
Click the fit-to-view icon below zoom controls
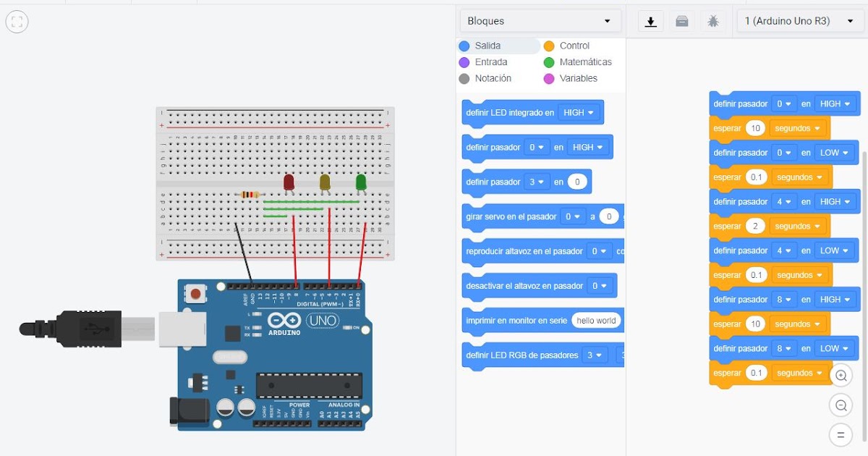(841, 434)
